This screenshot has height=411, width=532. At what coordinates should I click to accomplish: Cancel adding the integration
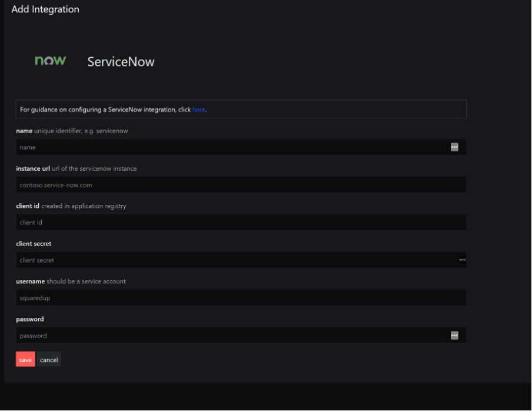coord(49,359)
